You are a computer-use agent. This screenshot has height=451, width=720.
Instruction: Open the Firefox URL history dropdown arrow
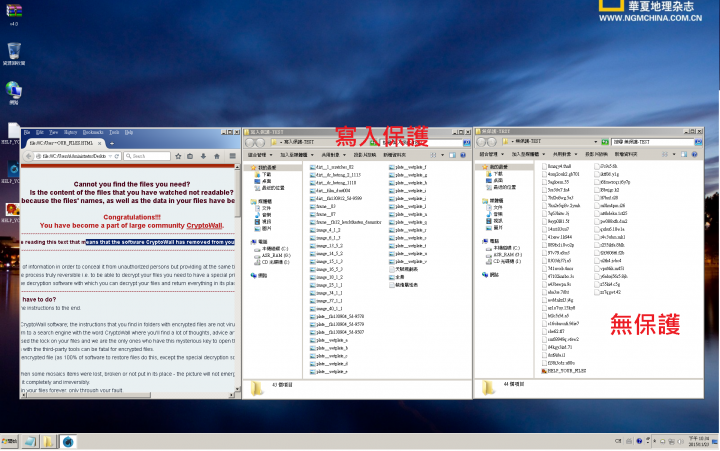(110, 156)
